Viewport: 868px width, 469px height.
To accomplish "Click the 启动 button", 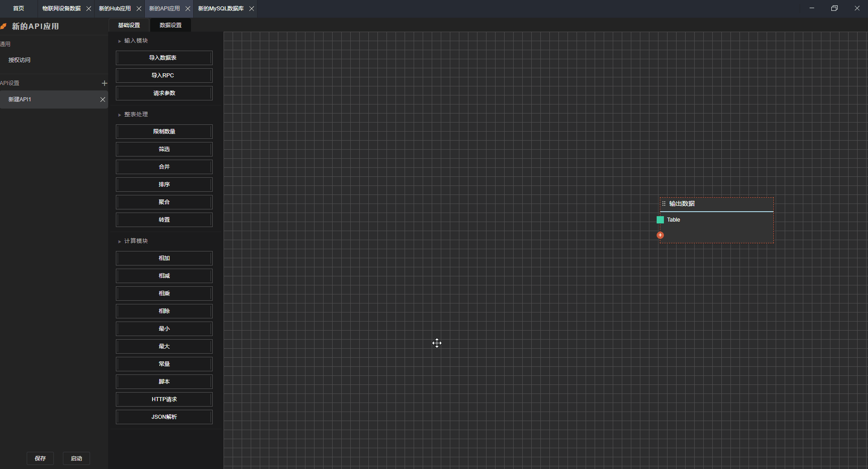I will click(x=76, y=459).
